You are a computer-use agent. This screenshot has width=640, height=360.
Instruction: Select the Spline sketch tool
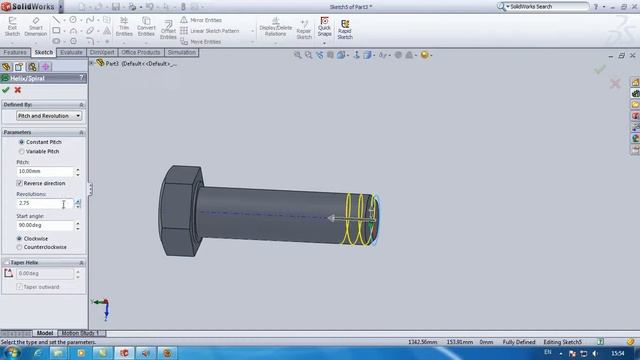[90, 20]
